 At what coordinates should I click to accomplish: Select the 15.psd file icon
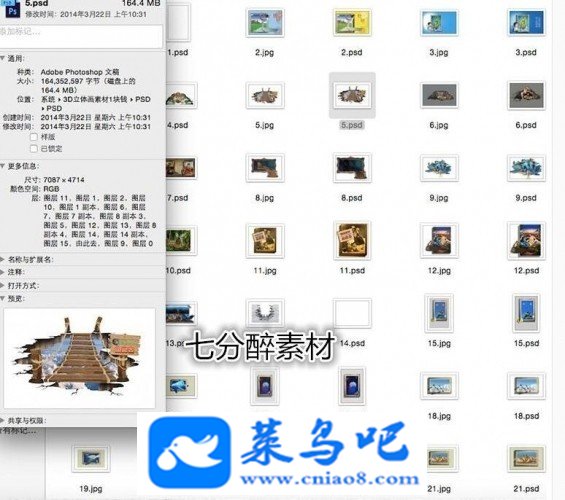tap(526, 313)
